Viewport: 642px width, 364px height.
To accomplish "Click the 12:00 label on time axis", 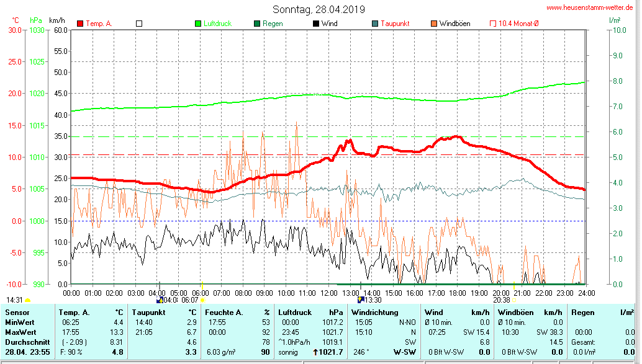I will click(328, 293).
